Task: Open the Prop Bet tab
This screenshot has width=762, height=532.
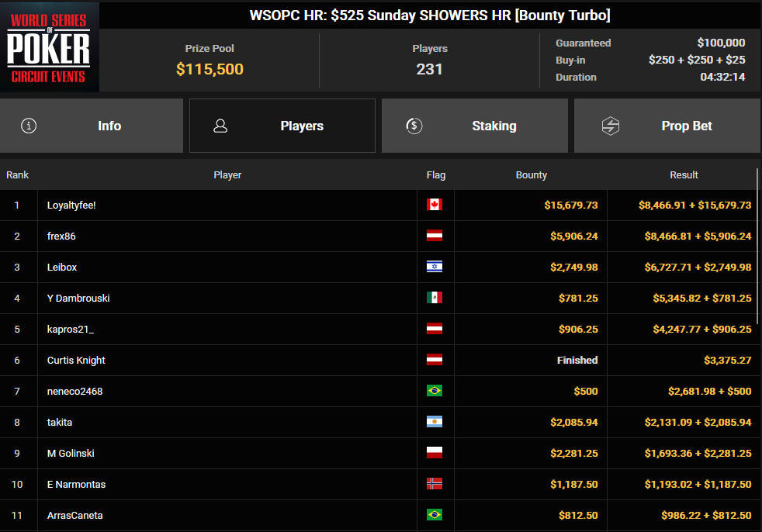Action: click(x=667, y=126)
